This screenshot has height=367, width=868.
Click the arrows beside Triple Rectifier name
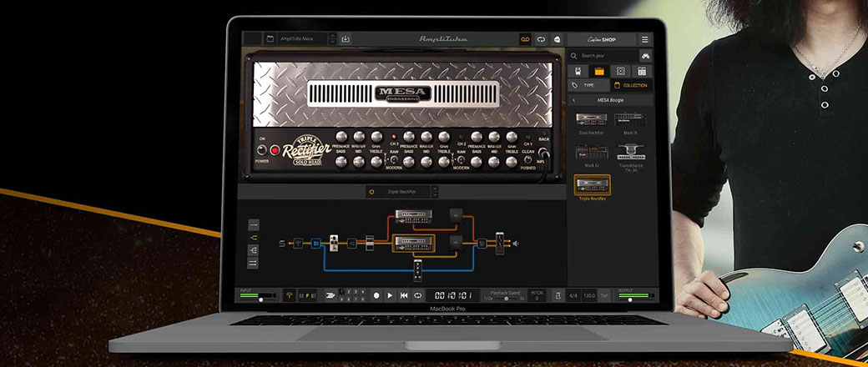[x=435, y=192]
